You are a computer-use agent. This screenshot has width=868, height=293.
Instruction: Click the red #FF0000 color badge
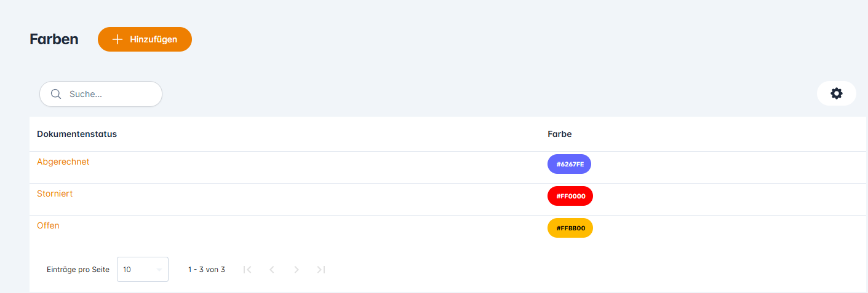tap(570, 196)
